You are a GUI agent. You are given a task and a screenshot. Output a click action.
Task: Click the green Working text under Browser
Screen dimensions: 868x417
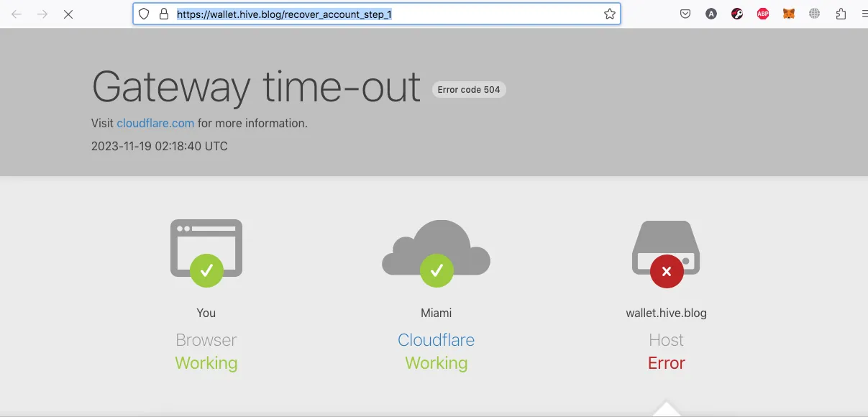tap(206, 363)
